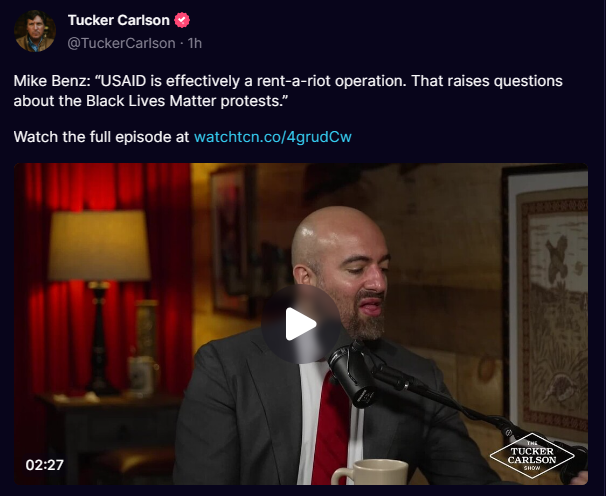The image size is (606, 496).
Task: Click the speaker's red tie in the video
Action: point(331,427)
